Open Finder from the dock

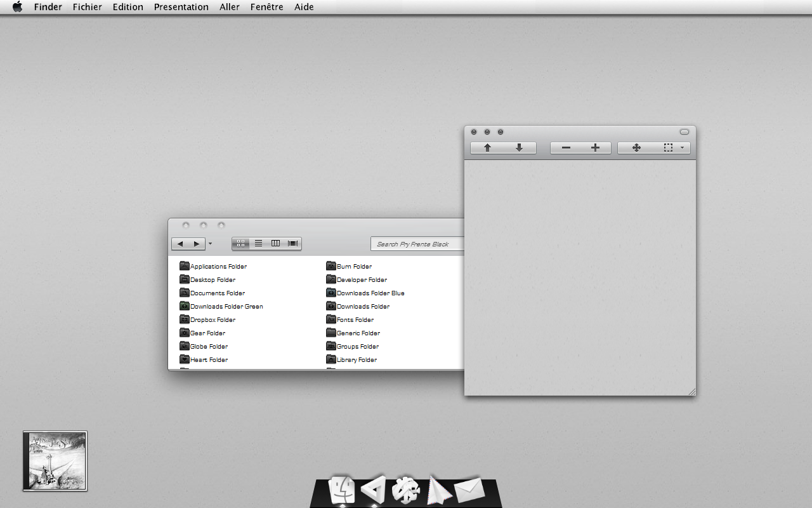click(x=342, y=490)
